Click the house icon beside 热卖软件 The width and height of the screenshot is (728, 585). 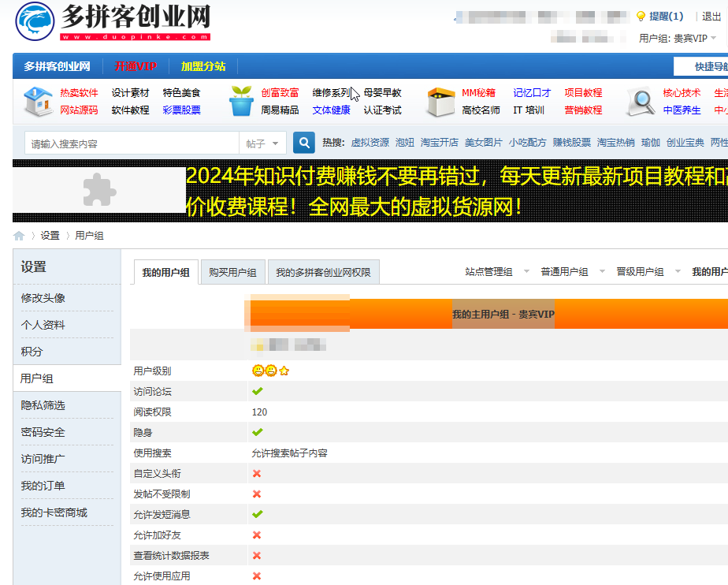39,101
